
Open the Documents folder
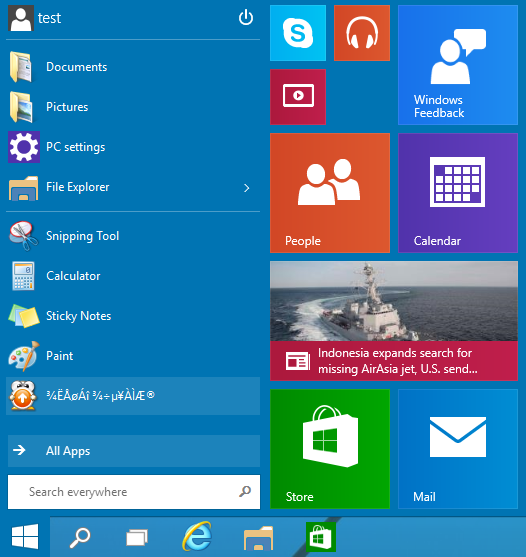click(133, 67)
